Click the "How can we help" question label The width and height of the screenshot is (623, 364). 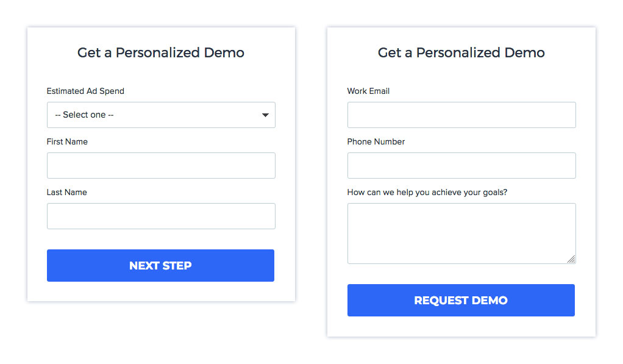coord(427,192)
